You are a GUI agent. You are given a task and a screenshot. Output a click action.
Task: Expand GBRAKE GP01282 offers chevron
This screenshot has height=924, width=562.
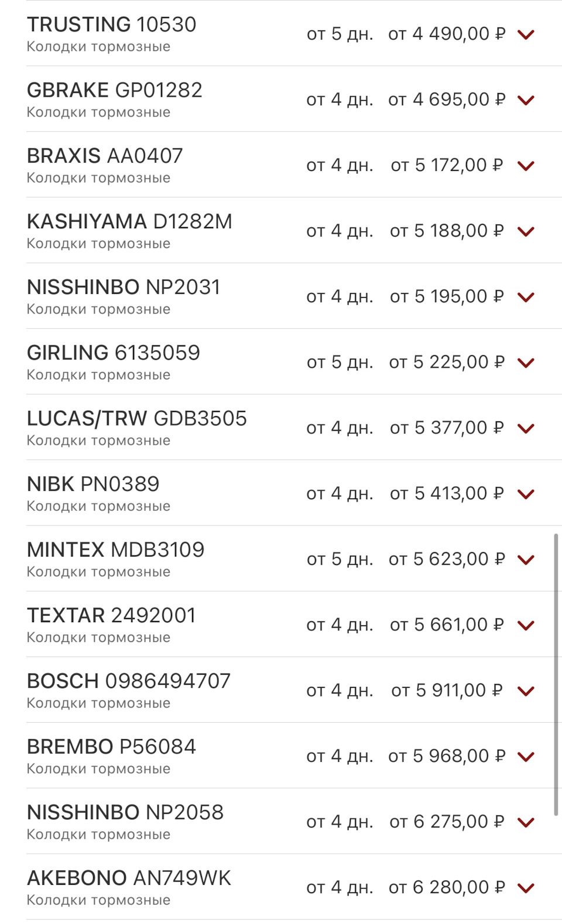pyautogui.click(x=526, y=100)
